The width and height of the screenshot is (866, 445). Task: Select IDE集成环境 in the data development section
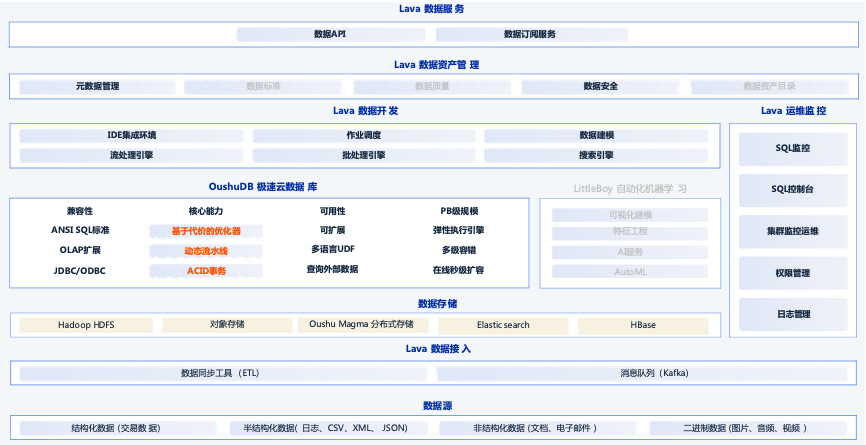tap(131, 135)
